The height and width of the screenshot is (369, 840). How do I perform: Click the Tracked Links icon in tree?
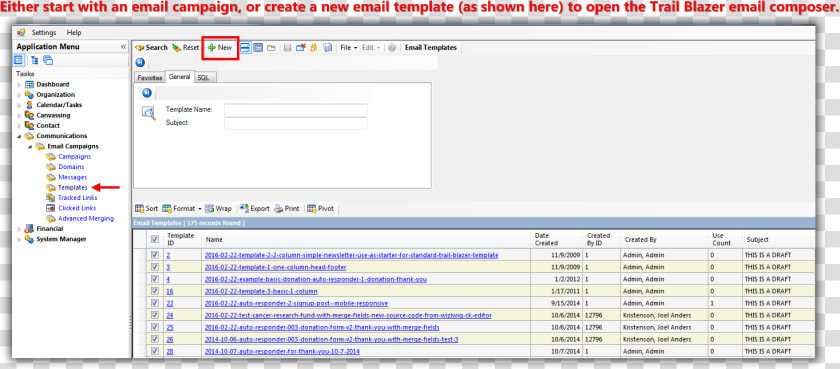(50, 198)
